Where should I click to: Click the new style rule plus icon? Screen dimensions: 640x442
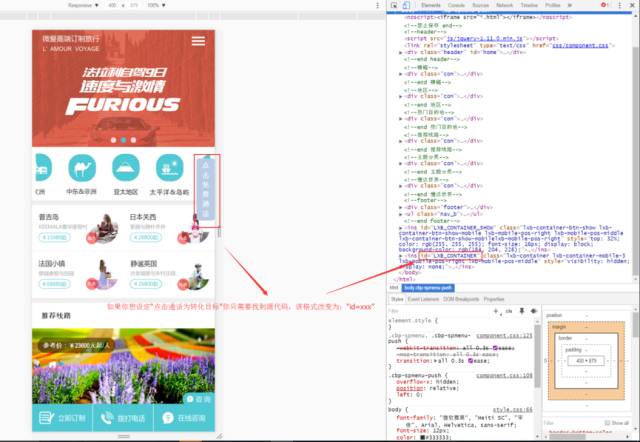pos(496,311)
